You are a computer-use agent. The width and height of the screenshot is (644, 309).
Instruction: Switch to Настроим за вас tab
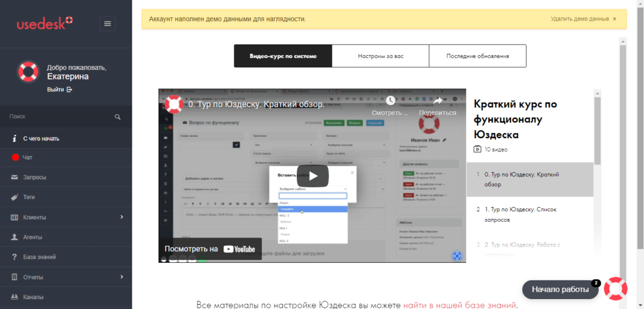point(381,56)
